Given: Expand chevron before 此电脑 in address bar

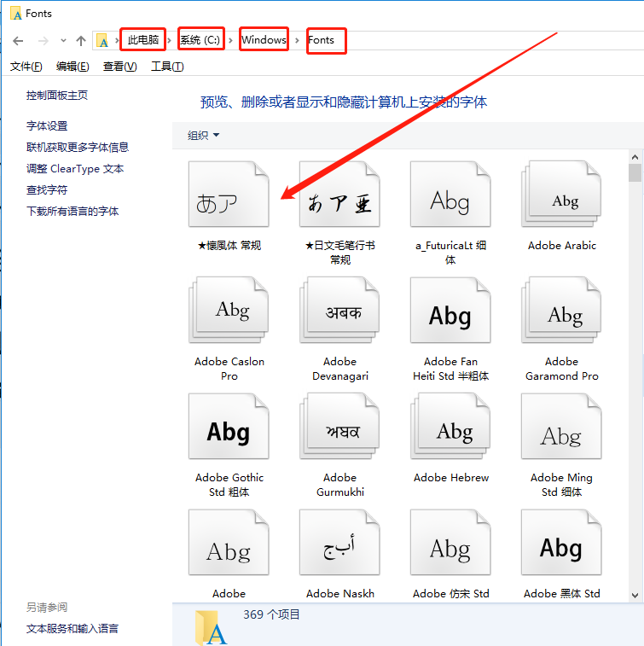Looking at the screenshot, I should coord(117,40).
